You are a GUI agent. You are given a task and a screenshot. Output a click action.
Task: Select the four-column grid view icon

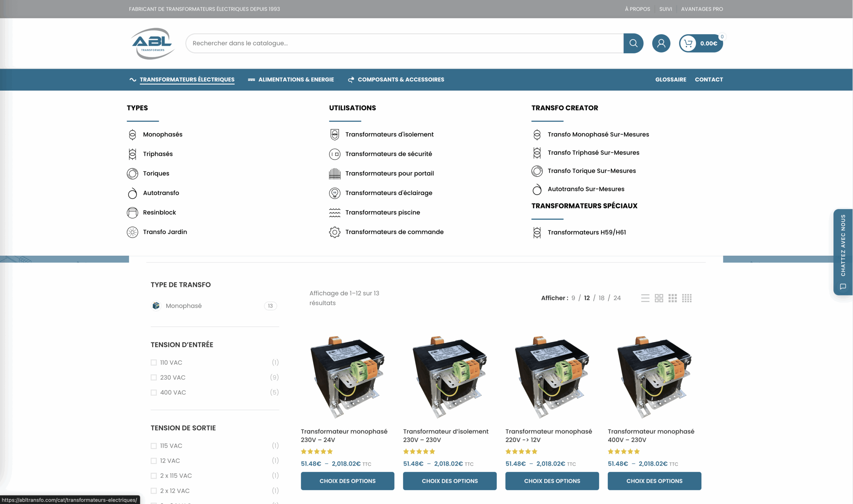[x=686, y=298]
